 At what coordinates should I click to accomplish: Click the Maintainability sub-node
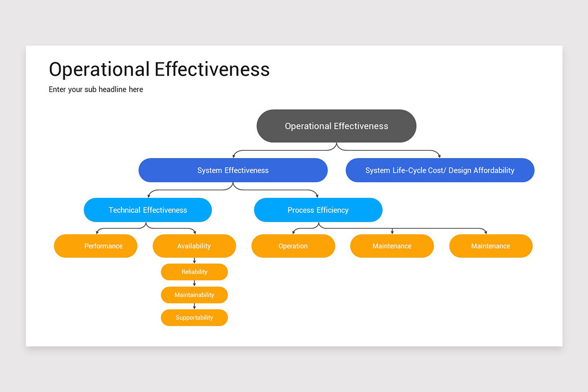tap(194, 294)
